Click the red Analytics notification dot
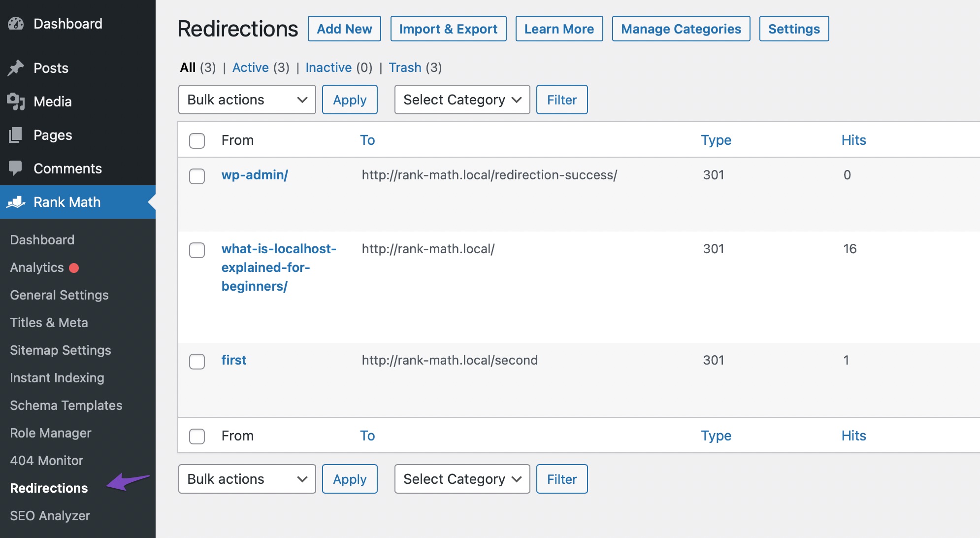Image resolution: width=980 pixels, height=538 pixels. tap(74, 268)
